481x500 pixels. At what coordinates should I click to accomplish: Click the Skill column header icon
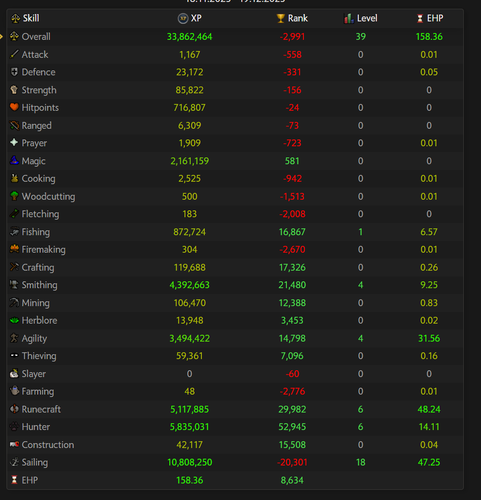coord(16,18)
